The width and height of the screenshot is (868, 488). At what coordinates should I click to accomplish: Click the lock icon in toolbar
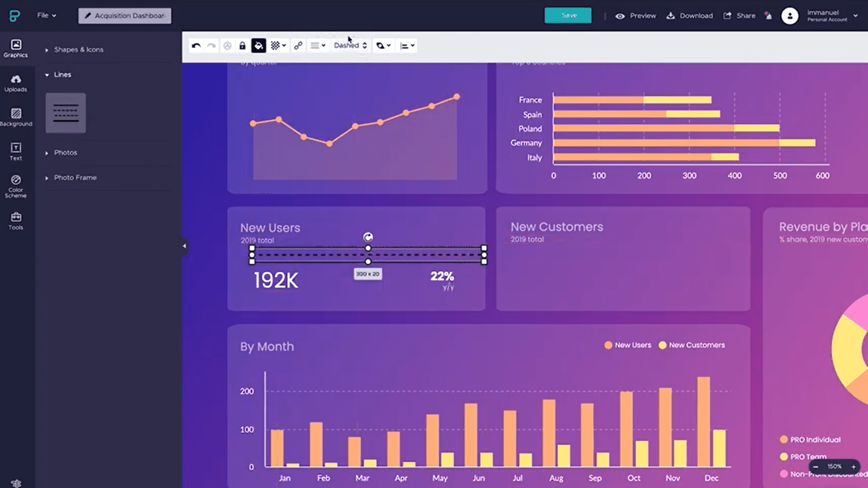tap(242, 46)
